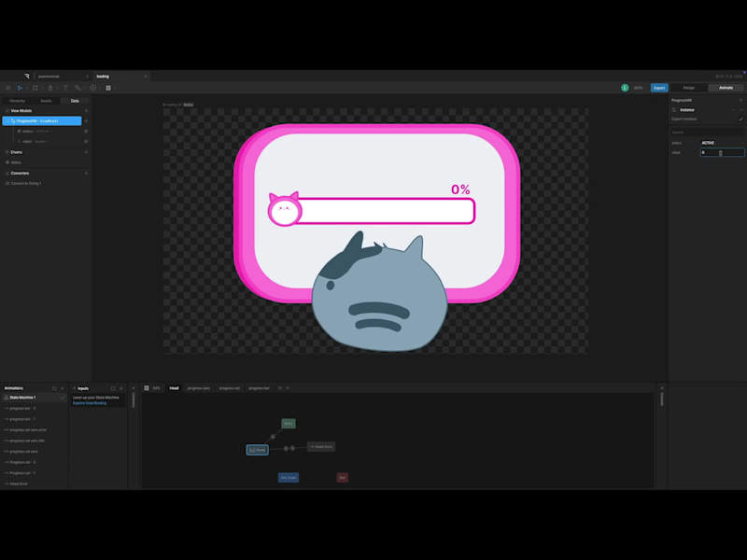This screenshot has height=560, width=747.
Task: Expand the Converters section
Action: pos(7,172)
